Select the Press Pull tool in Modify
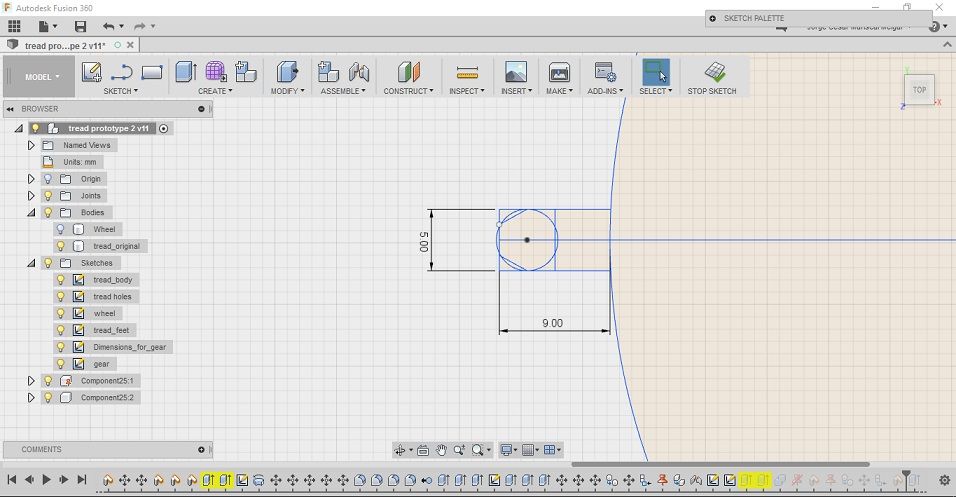 pos(287,72)
